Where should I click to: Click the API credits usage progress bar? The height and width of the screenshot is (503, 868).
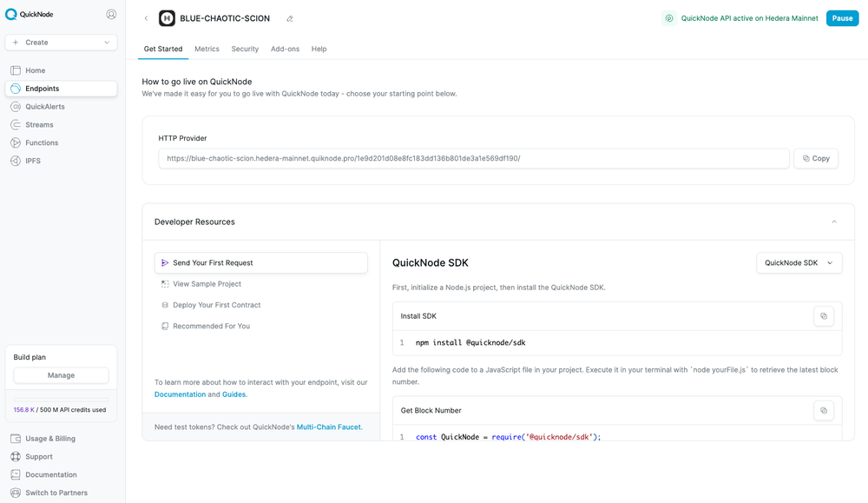[x=61, y=400]
